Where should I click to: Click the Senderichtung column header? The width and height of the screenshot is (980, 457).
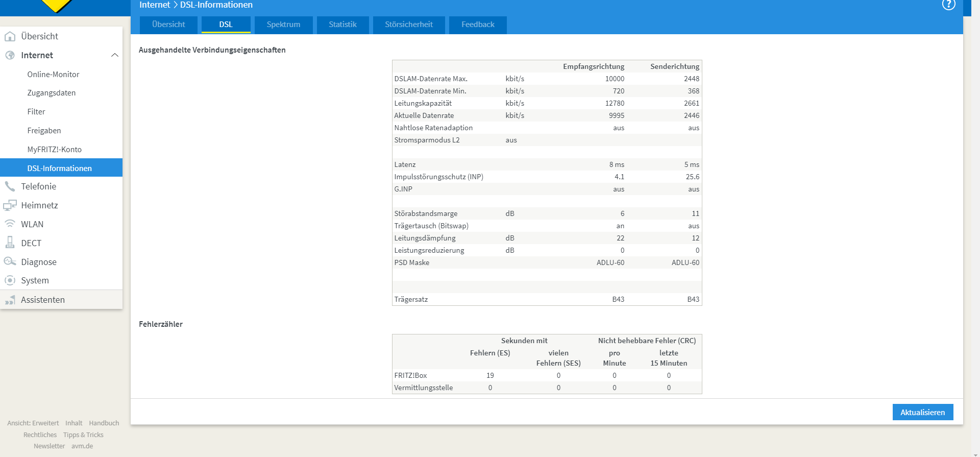click(675, 66)
